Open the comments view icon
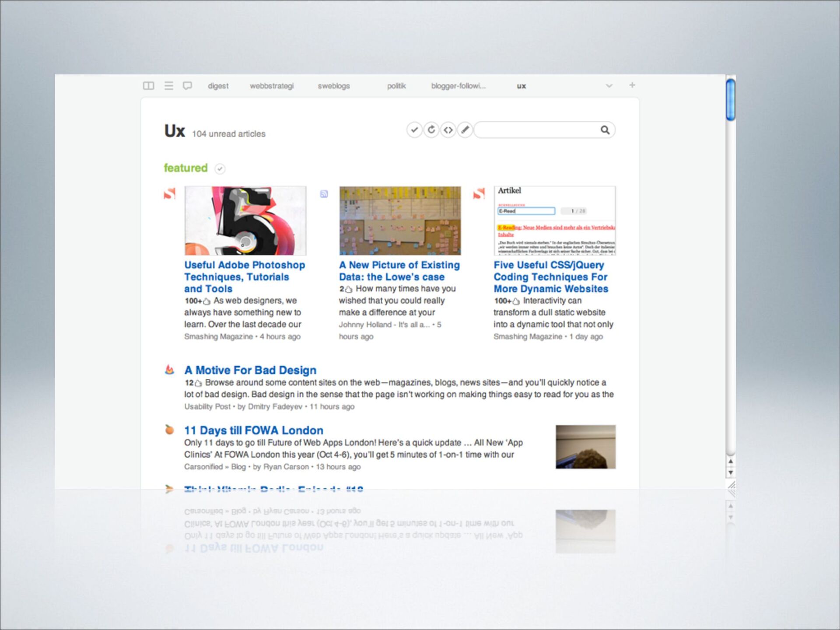840x630 pixels. (x=187, y=86)
